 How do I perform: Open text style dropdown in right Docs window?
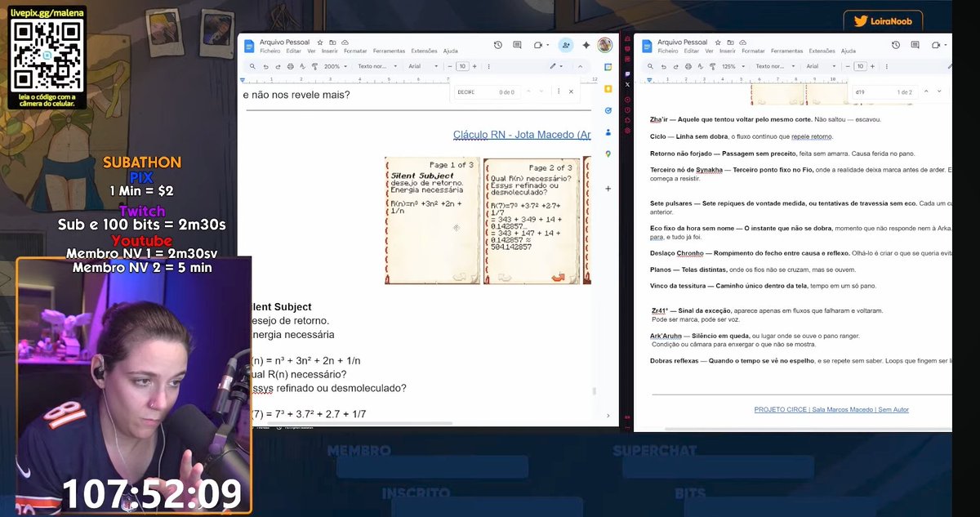[775, 66]
